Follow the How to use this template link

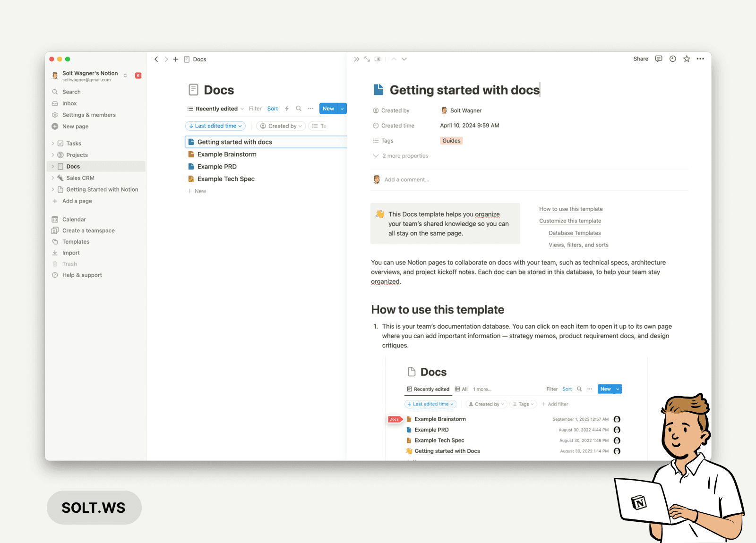coord(571,209)
